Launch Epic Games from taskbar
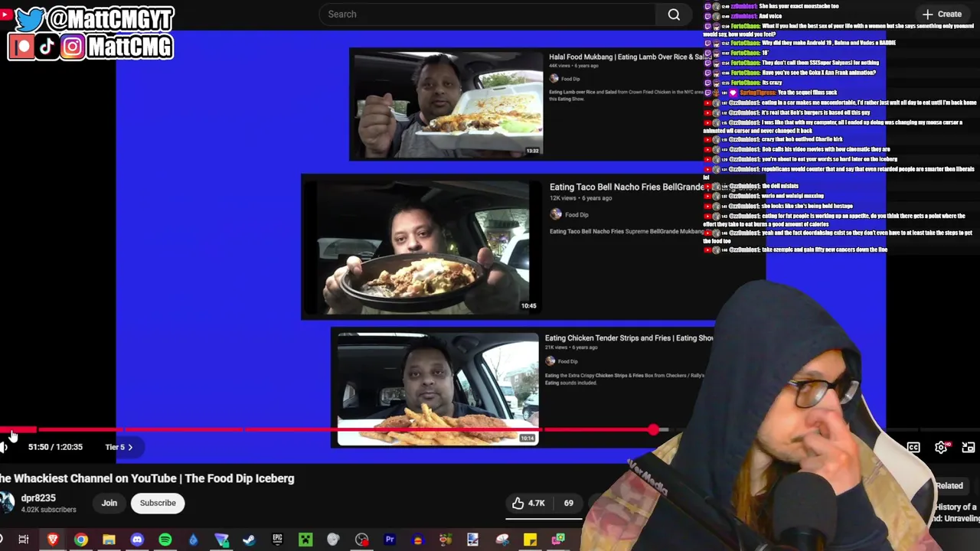Image resolution: width=980 pixels, height=551 pixels. 277,540
